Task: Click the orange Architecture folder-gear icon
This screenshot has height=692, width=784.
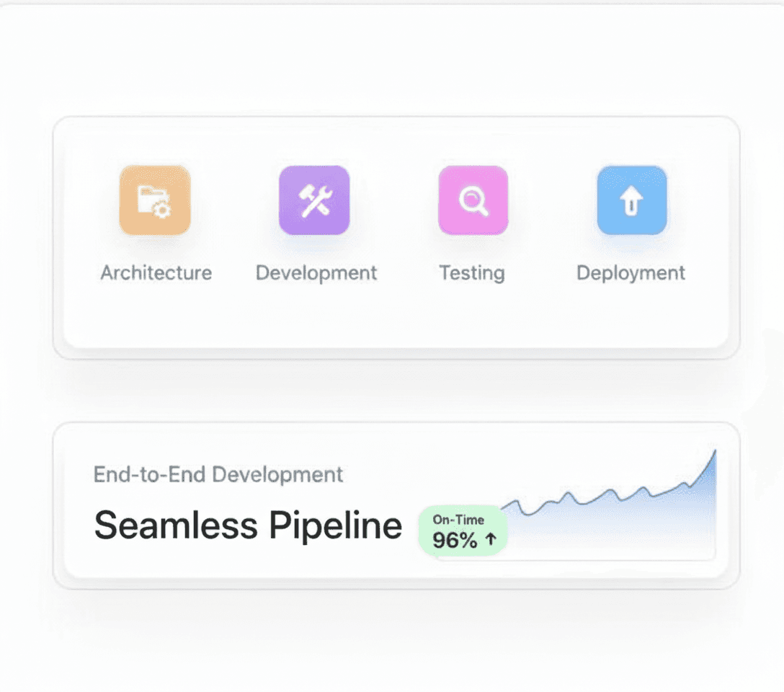Action: [155, 200]
